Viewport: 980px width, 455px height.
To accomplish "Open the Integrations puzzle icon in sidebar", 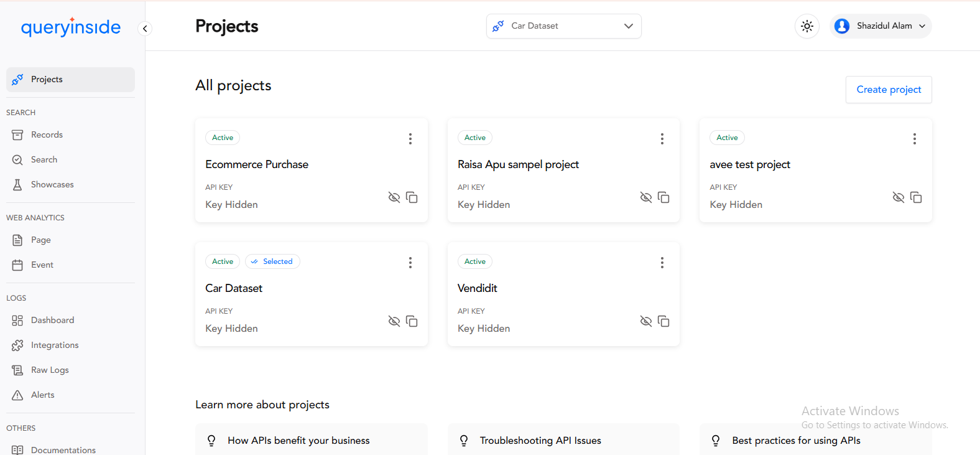I will 17,345.
